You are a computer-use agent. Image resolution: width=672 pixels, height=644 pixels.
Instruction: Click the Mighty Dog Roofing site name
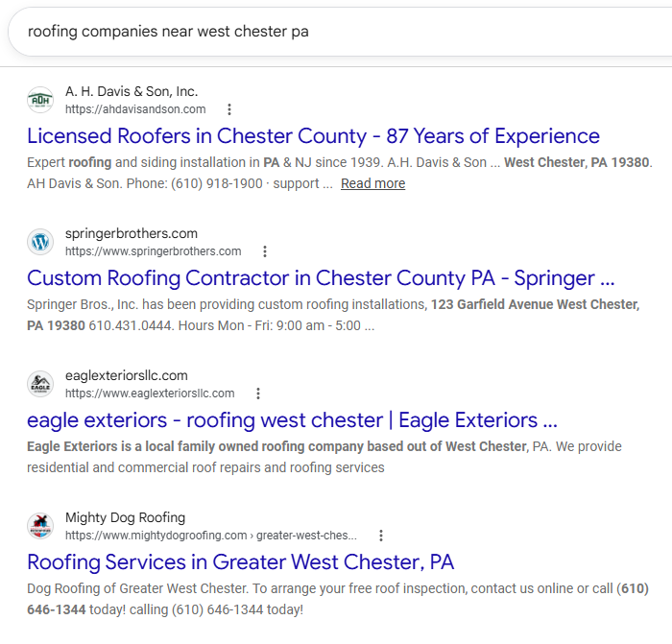125,517
